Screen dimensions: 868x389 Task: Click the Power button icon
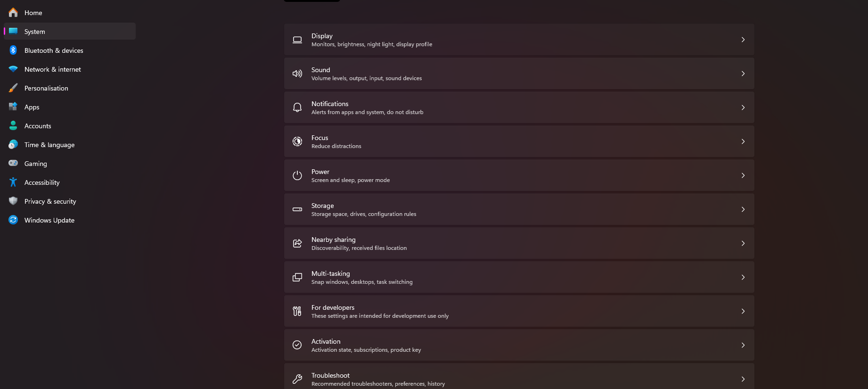[x=297, y=175]
